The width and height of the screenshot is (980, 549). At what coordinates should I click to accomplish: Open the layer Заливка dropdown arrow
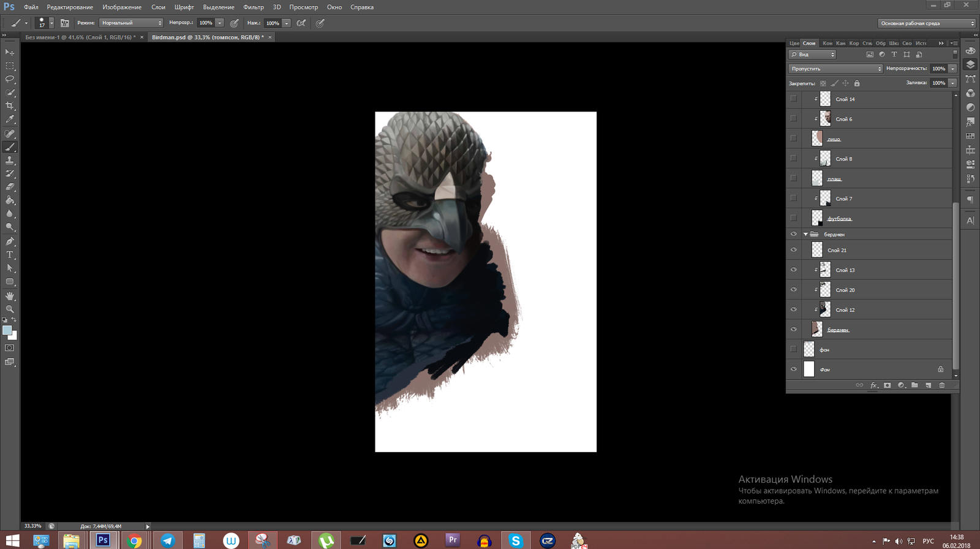(x=952, y=83)
